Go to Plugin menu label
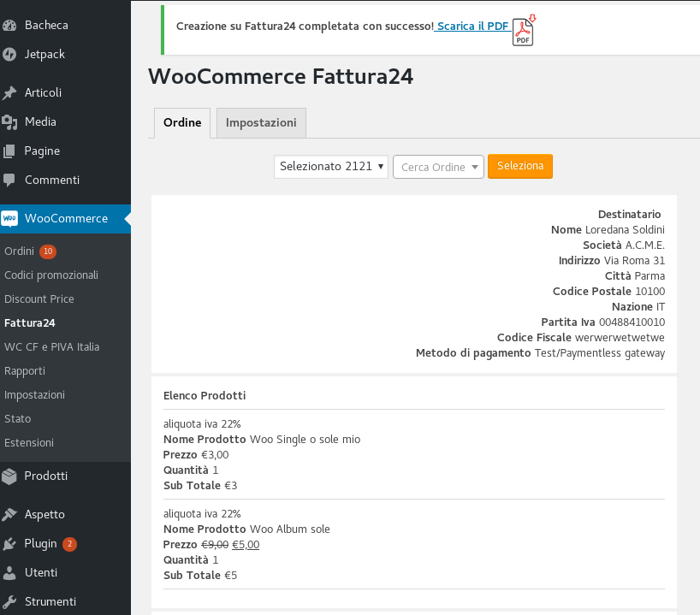Viewport: 700px width, 615px height. [x=40, y=544]
